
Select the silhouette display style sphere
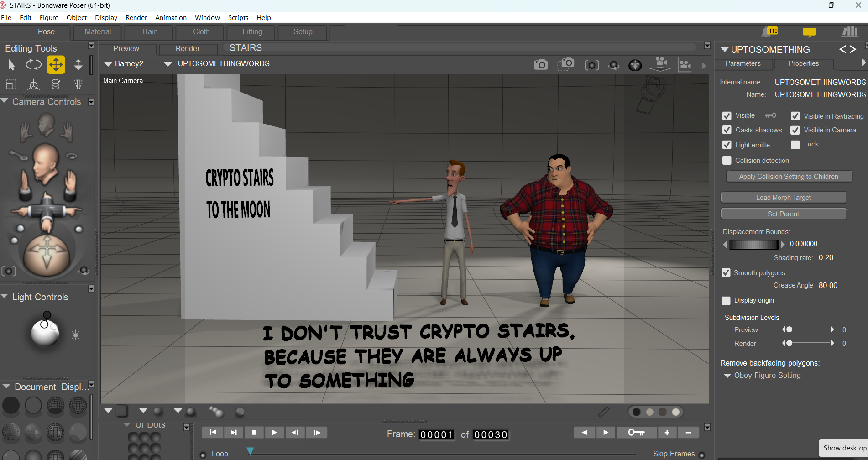pos(11,405)
